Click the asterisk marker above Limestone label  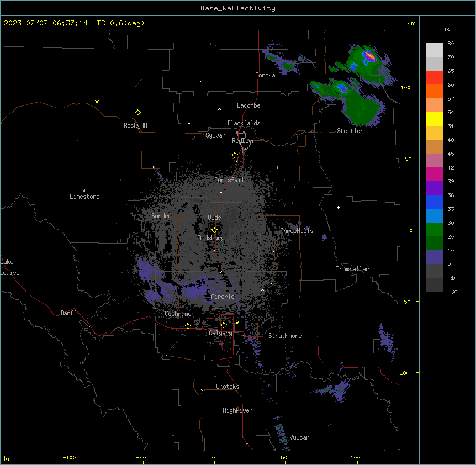click(84, 191)
